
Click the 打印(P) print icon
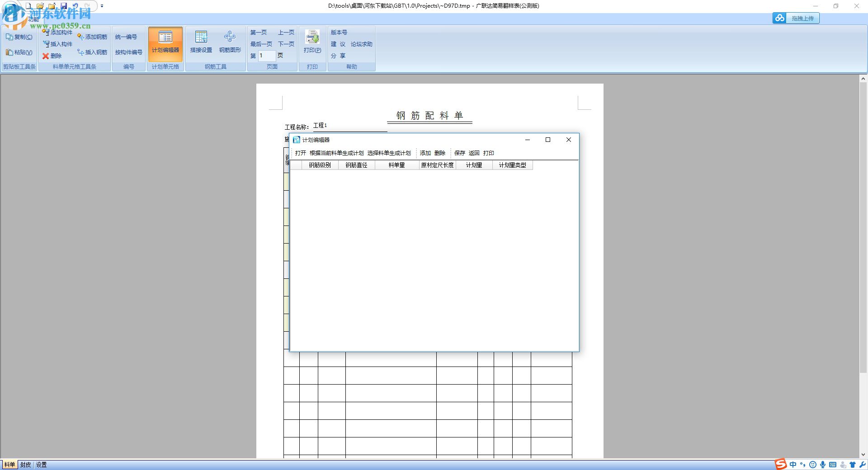(312, 42)
